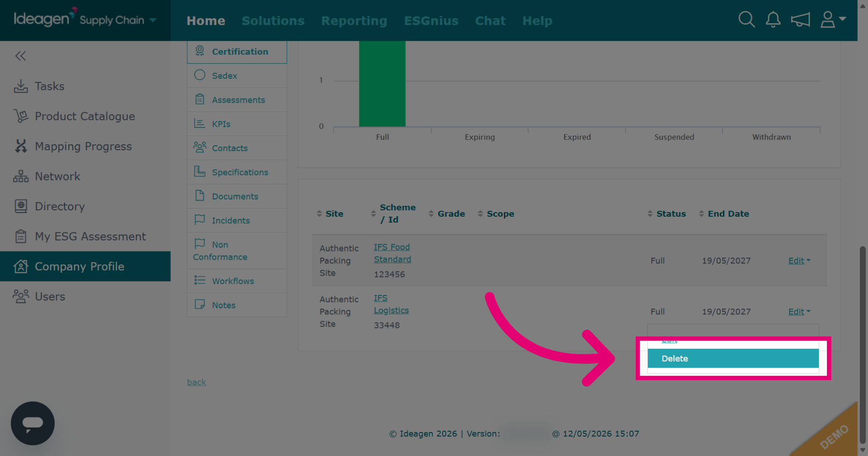The image size is (868, 456).
Task: Open the IFS Food Standard scheme link
Action: 392,253
